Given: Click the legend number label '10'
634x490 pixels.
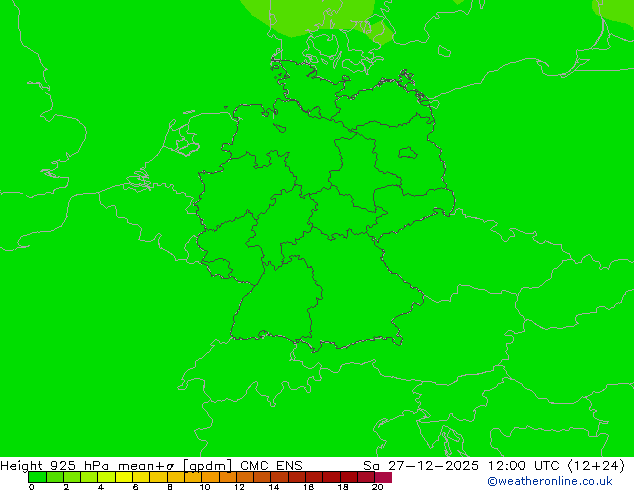Looking at the screenshot, I should [205, 487].
